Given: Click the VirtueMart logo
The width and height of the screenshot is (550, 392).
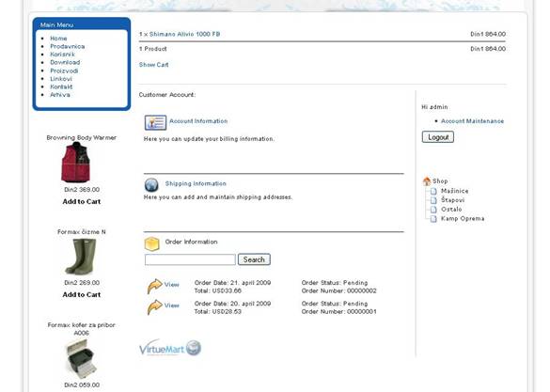Looking at the screenshot, I should [170, 348].
